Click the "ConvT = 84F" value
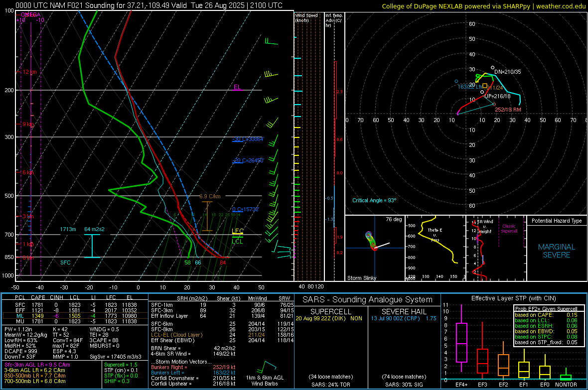 (x=67, y=340)
